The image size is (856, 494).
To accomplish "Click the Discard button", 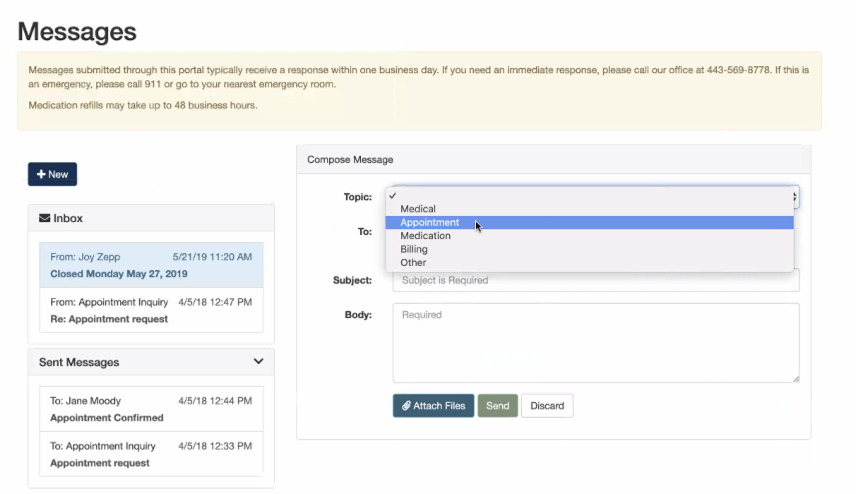I will [x=547, y=406].
